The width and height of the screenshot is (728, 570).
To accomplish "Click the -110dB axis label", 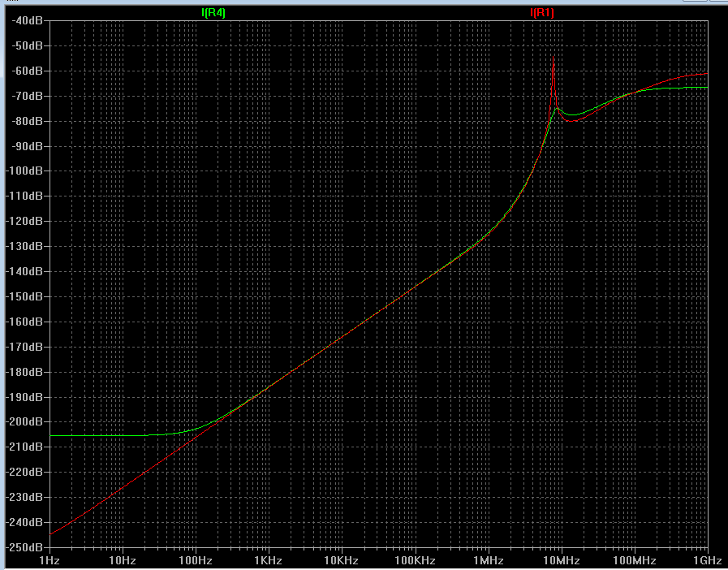I will coord(24,196).
